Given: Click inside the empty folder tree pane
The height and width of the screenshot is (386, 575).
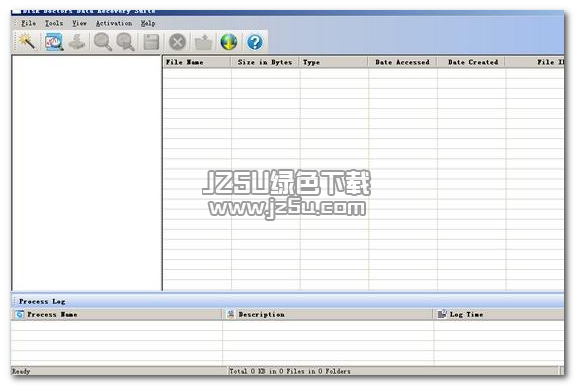Looking at the screenshot, I should [87, 173].
